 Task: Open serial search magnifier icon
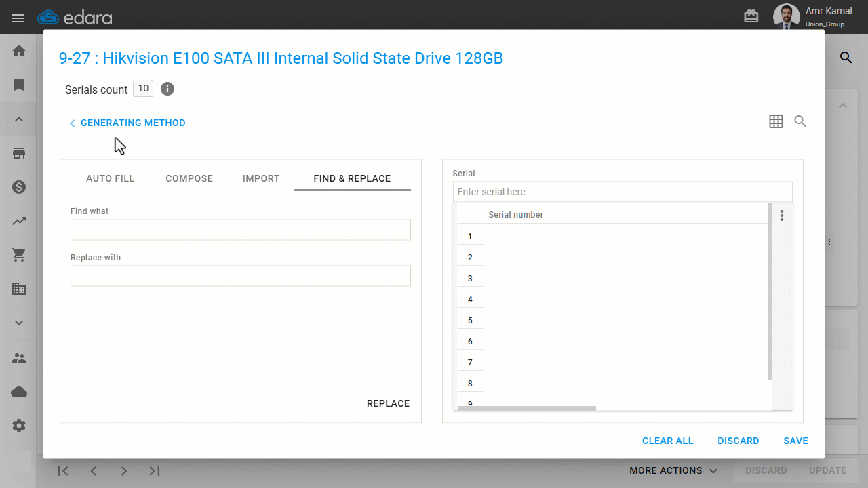[x=800, y=121]
